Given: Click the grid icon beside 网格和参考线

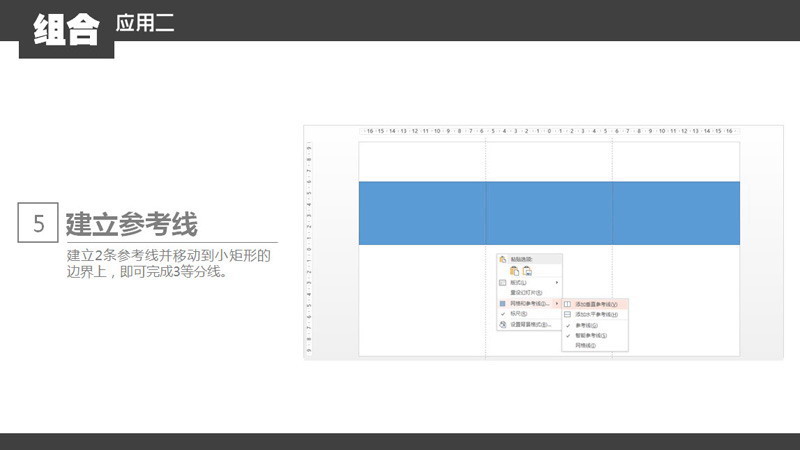Looking at the screenshot, I should 503,303.
